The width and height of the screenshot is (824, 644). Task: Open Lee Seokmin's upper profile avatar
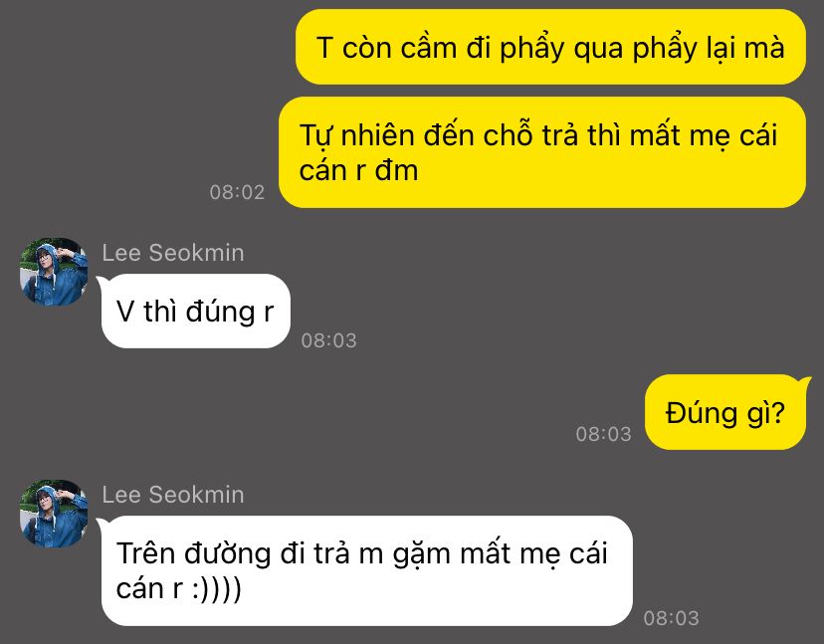coord(54,272)
